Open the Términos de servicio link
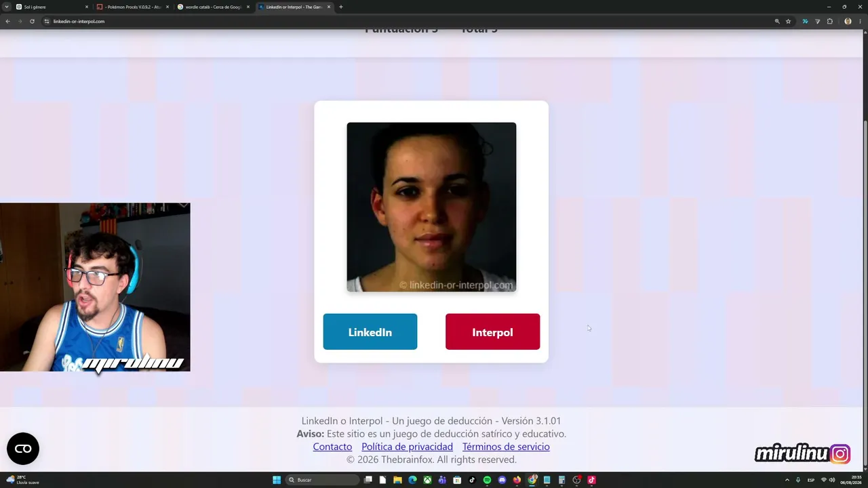868x488 pixels. pyautogui.click(x=506, y=447)
